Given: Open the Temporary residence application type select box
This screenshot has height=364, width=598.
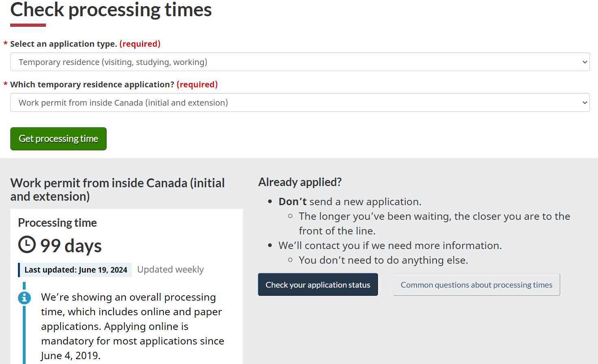Looking at the screenshot, I should coord(300,62).
